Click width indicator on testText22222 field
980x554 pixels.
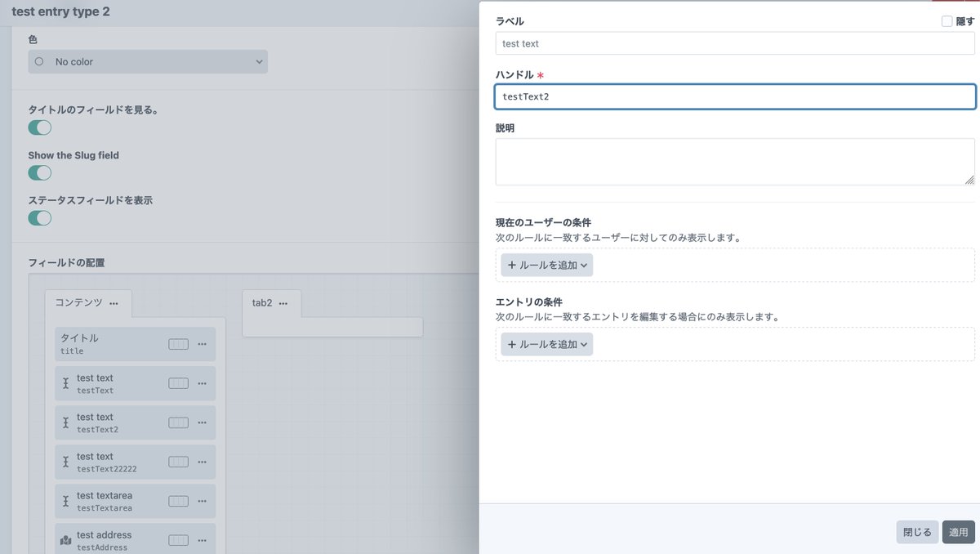178,462
